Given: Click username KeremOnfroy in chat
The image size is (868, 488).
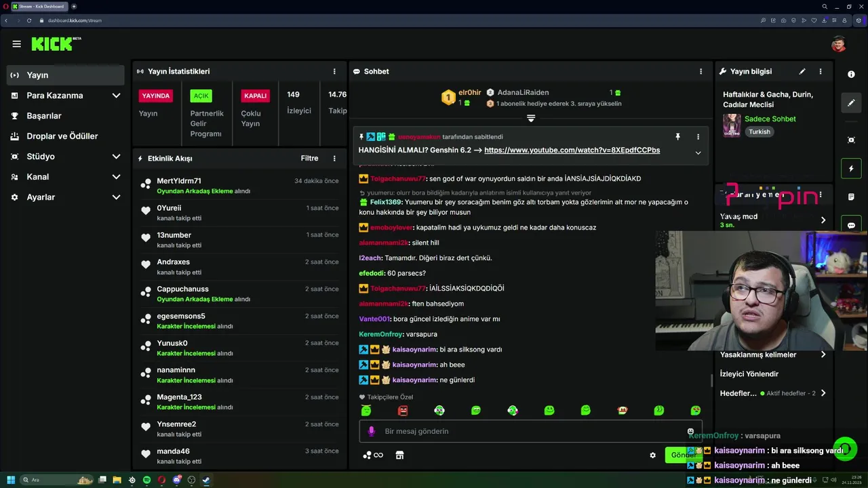Looking at the screenshot, I should [380, 334].
